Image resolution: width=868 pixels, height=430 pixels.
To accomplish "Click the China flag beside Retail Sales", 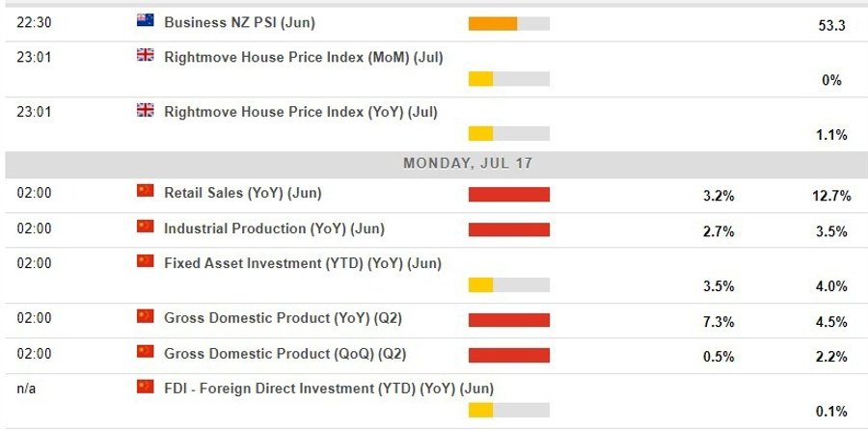I will coord(146,191).
